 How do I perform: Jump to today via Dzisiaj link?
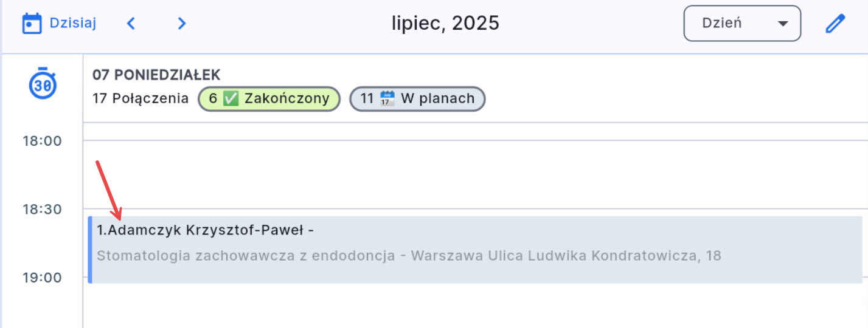[73, 24]
